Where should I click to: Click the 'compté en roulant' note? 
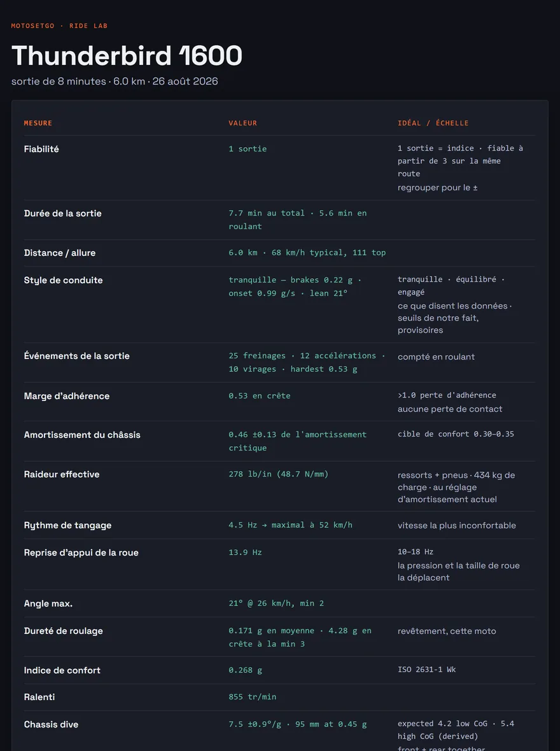tap(436, 357)
